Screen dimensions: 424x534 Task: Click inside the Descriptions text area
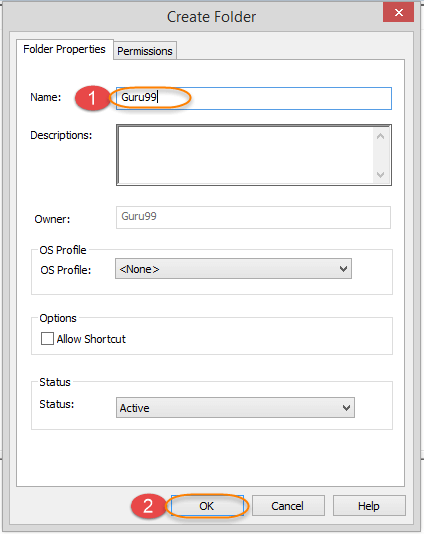point(245,155)
